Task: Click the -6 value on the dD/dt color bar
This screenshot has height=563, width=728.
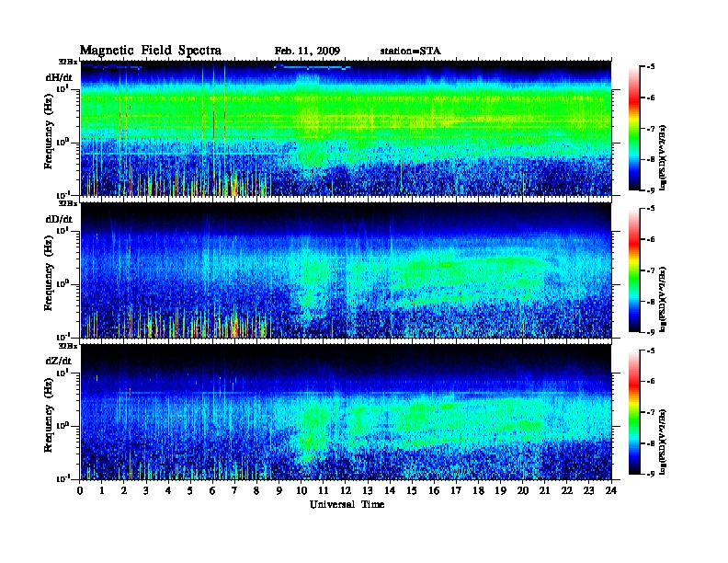Action: click(x=651, y=239)
